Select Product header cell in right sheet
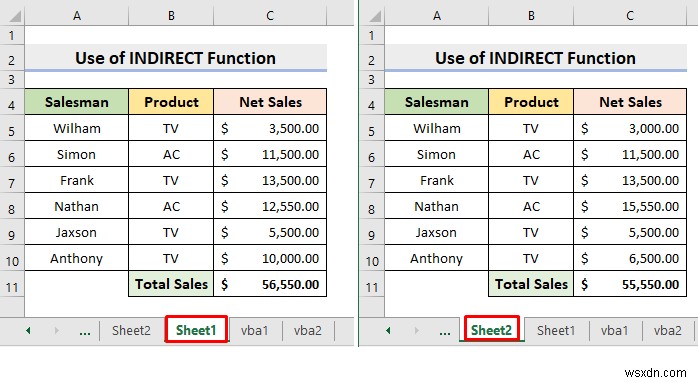 click(531, 102)
